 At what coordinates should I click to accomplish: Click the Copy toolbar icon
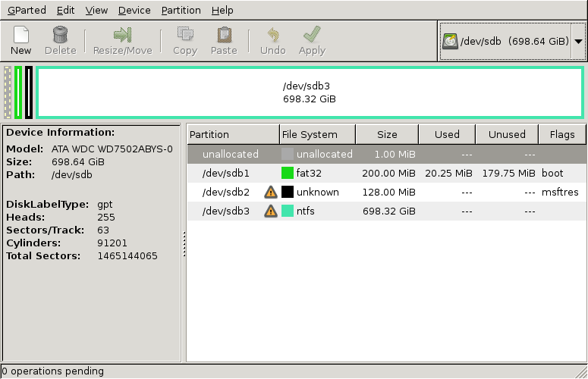tap(185, 34)
